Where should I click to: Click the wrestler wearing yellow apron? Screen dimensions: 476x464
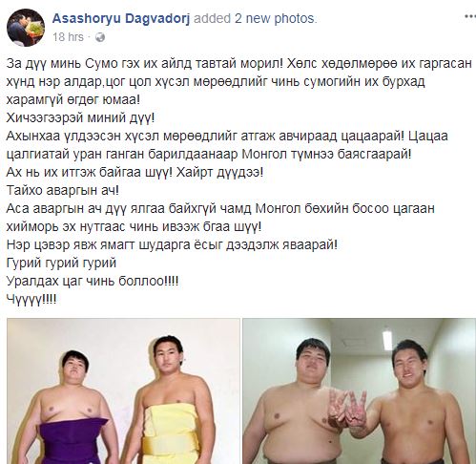[172, 401]
